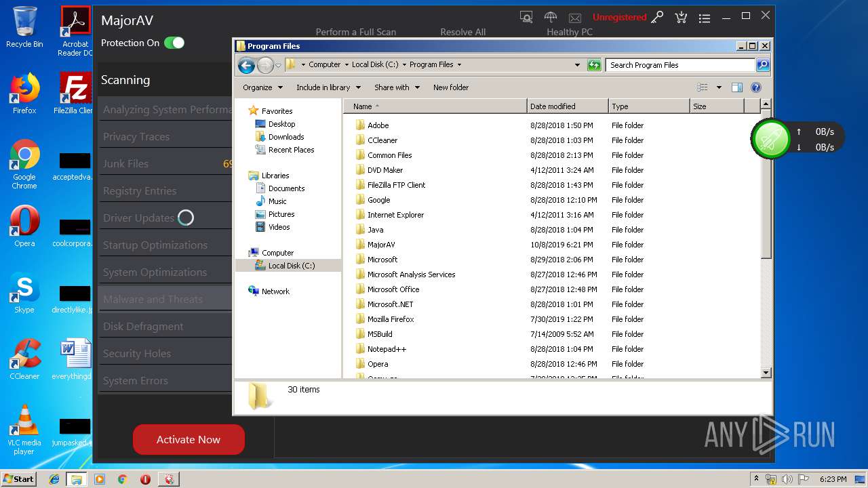The image size is (868, 488).
Task: Select the Firefox desktop icon
Action: click(x=24, y=94)
